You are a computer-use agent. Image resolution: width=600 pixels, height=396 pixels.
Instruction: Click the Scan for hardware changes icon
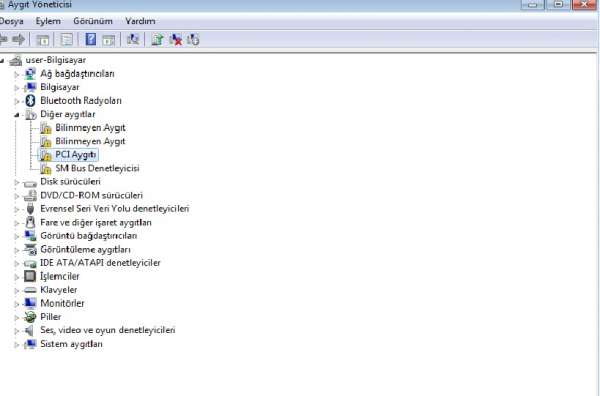point(133,39)
